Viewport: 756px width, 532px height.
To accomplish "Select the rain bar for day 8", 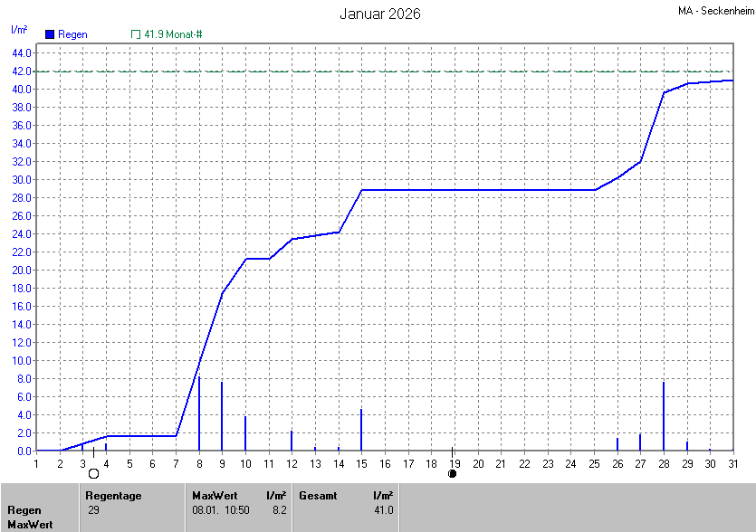I will pos(199,413).
